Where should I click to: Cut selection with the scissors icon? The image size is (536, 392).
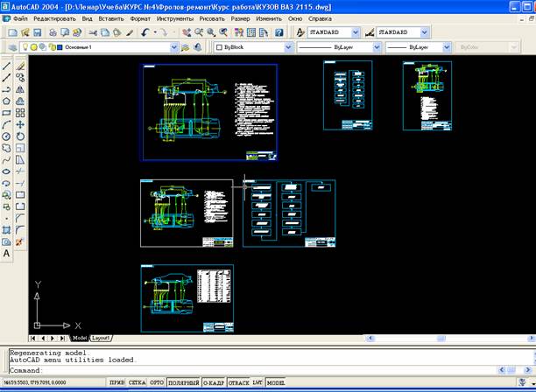(93, 32)
